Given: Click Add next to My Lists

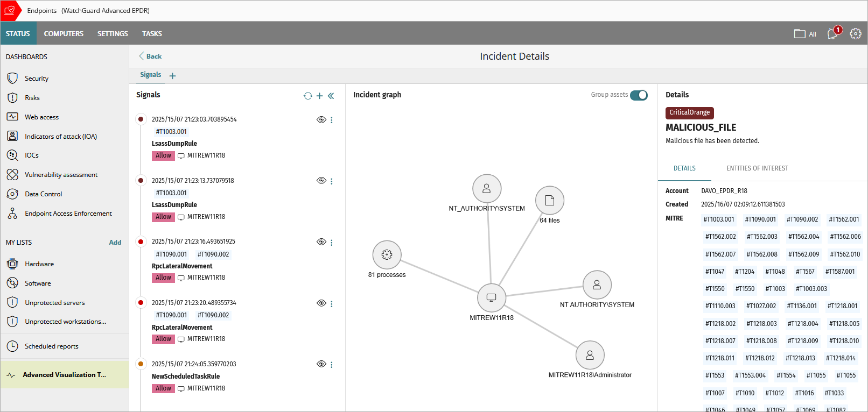Looking at the screenshot, I should tap(115, 243).
